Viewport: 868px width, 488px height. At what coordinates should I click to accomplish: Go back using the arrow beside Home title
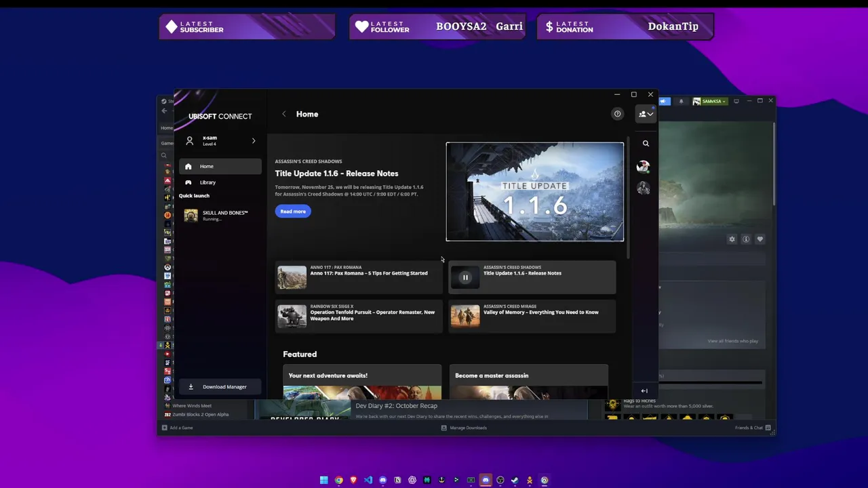coord(284,114)
